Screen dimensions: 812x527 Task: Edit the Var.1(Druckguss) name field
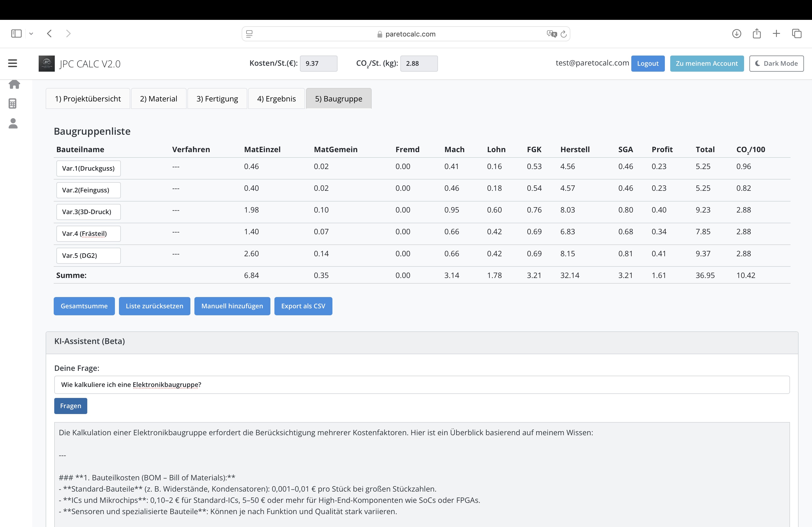[x=88, y=168]
